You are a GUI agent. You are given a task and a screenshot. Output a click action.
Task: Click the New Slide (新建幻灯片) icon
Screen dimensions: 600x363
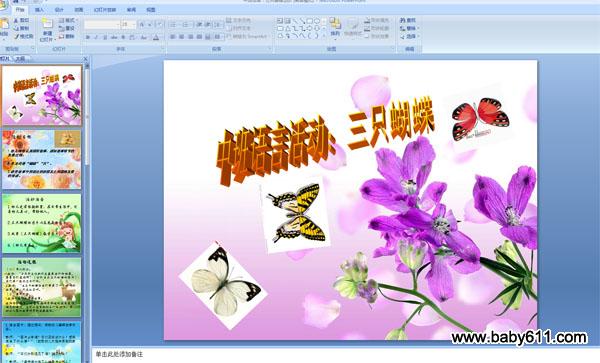pos(47,24)
